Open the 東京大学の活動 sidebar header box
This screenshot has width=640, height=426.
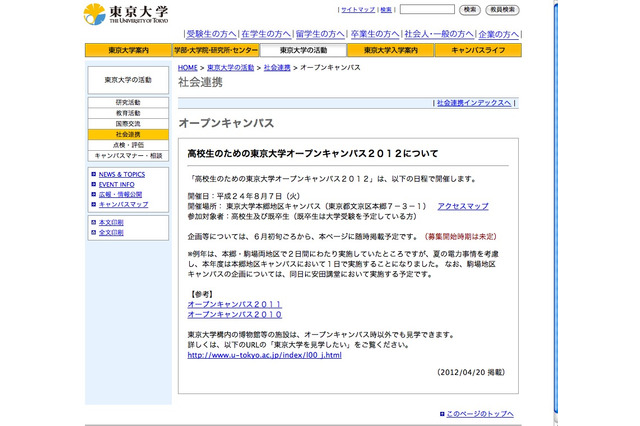128,80
